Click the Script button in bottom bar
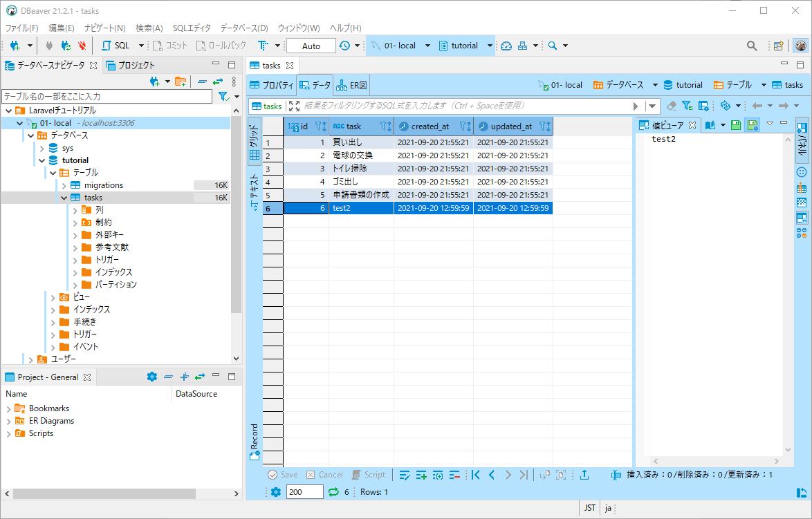This screenshot has height=519, width=812. (369, 475)
